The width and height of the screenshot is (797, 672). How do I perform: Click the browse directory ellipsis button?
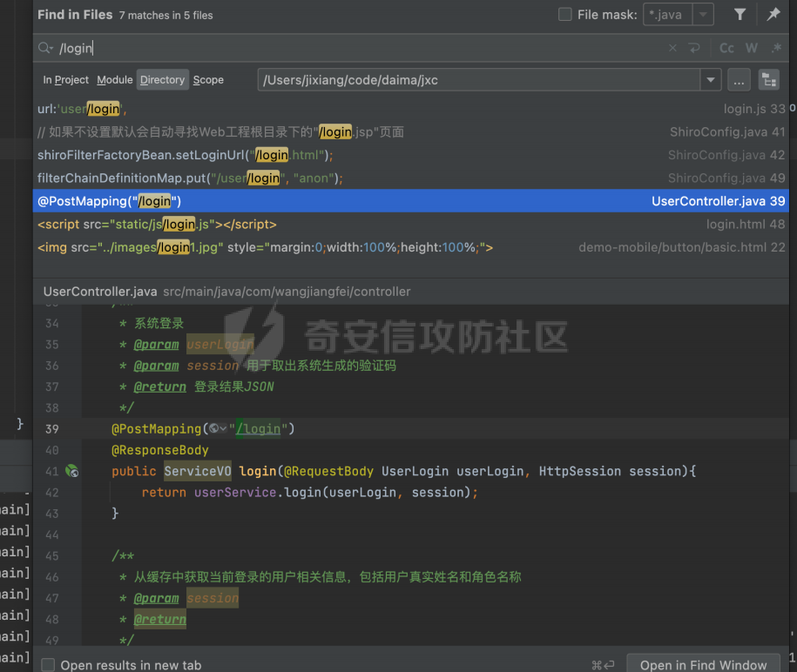coord(739,80)
